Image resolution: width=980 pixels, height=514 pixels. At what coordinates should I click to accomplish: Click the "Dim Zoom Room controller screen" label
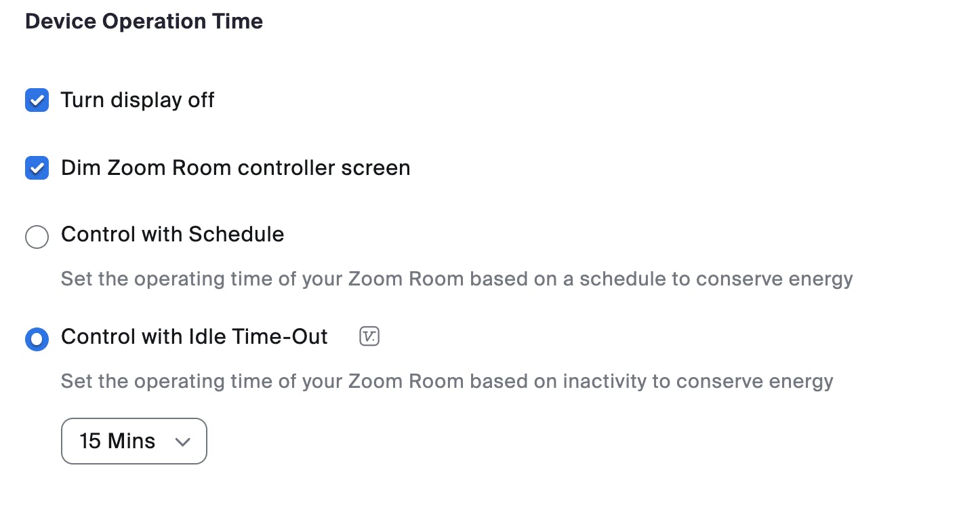[x=235, y=167]
